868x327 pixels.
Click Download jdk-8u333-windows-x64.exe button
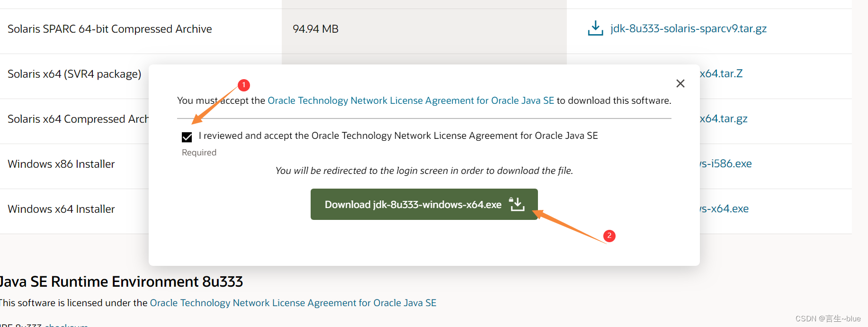[424, 204]
